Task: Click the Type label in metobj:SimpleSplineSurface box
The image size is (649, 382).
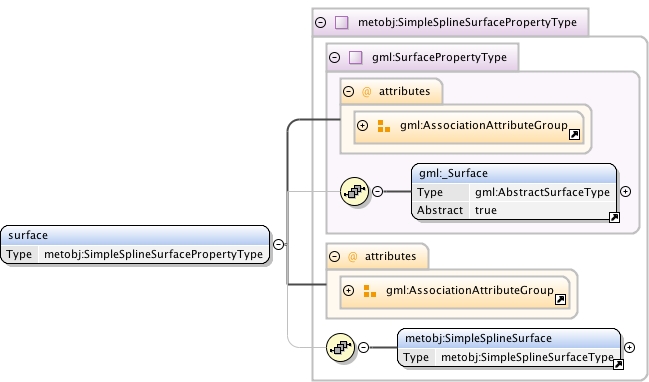Action: coord(416,357)
